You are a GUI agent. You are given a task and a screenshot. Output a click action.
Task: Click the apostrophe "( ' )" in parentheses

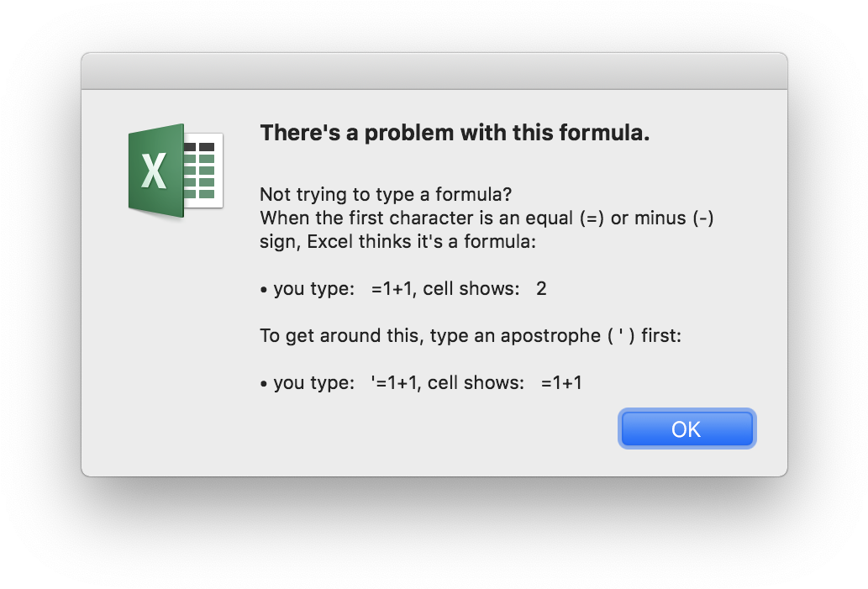[621, 335]
